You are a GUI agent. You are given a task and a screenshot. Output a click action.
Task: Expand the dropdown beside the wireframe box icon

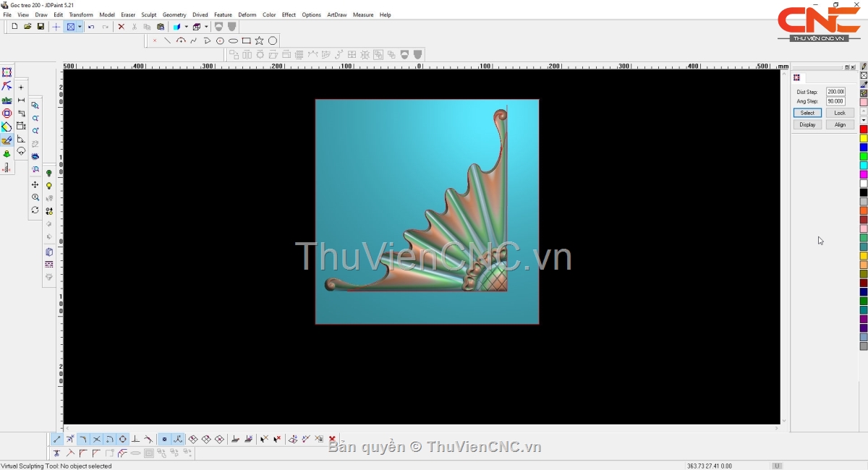pos(206,27)
